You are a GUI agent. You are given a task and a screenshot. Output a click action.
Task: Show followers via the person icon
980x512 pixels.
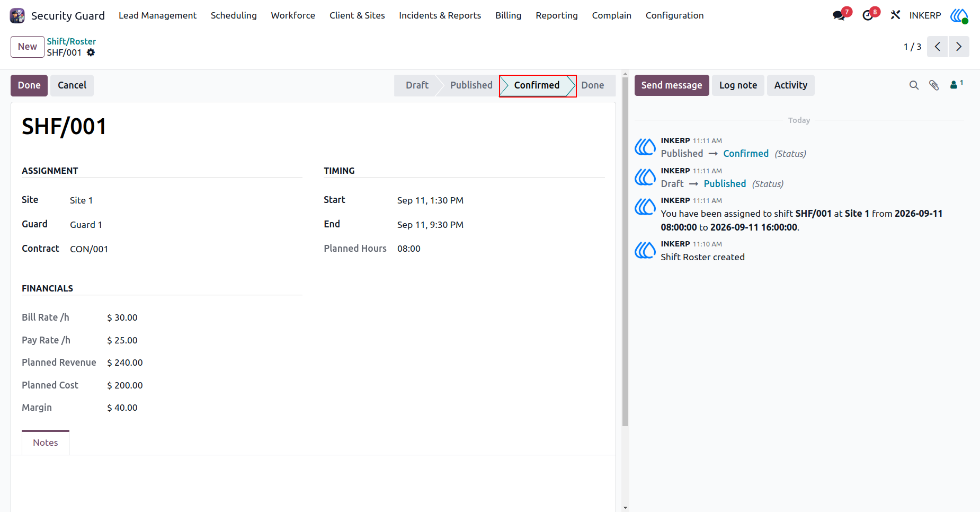pos(956,84)
